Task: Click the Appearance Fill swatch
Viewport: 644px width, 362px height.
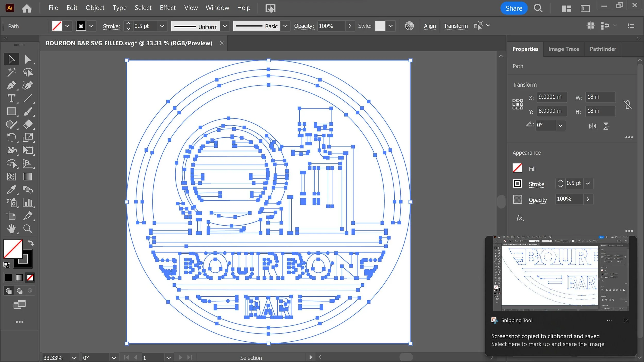Action: (517, 168)
